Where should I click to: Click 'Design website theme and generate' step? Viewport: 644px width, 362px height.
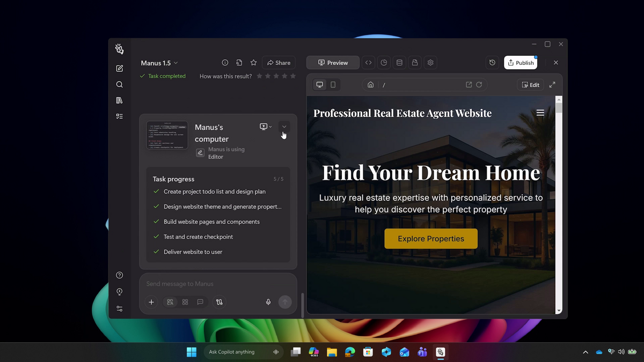tap(223, 206)
